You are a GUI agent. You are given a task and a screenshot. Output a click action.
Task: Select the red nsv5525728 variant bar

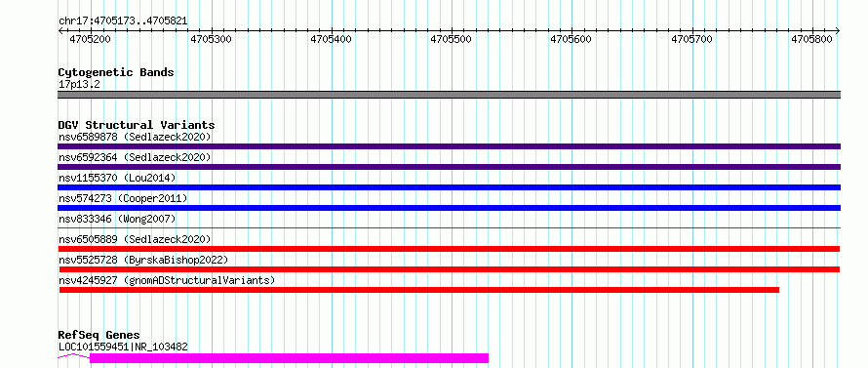click(x=449, y=269)
